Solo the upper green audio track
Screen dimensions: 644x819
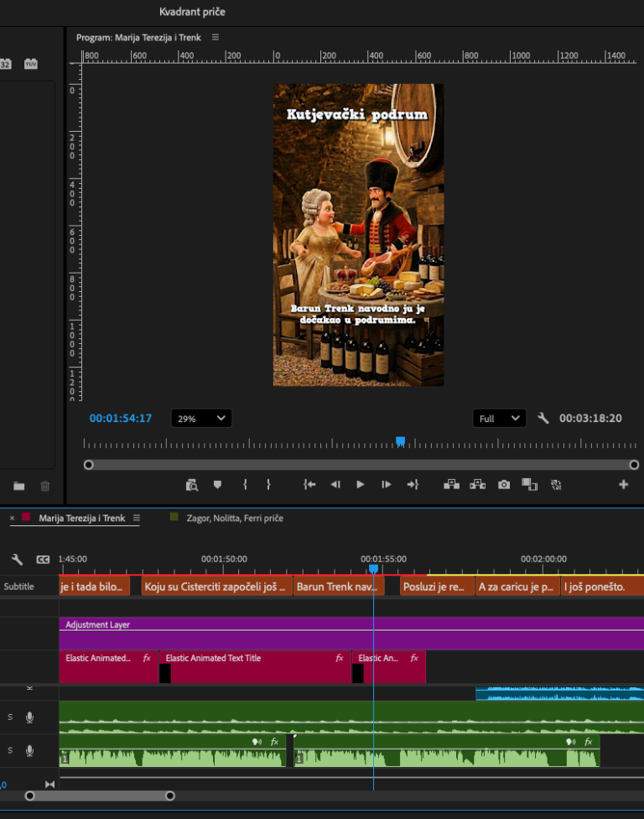(x=10, y=717)
